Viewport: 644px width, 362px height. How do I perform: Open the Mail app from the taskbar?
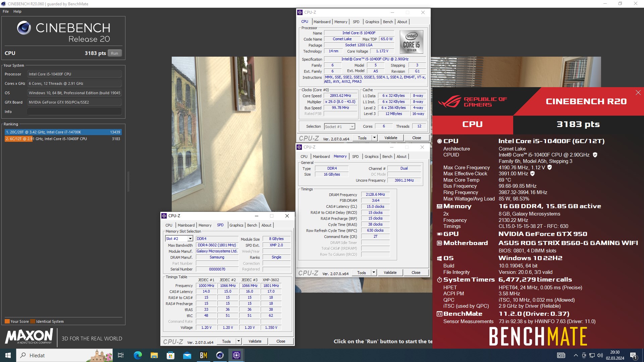(x=187, y=355)
